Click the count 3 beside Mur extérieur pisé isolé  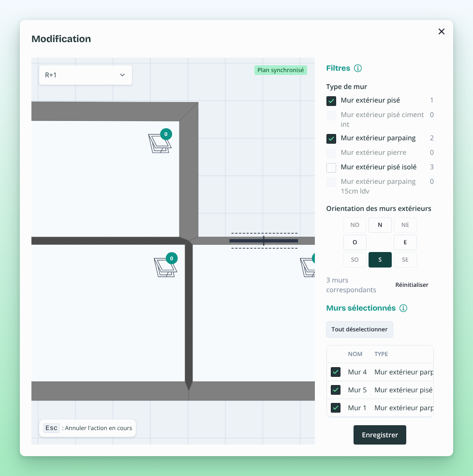click(432, 167)
